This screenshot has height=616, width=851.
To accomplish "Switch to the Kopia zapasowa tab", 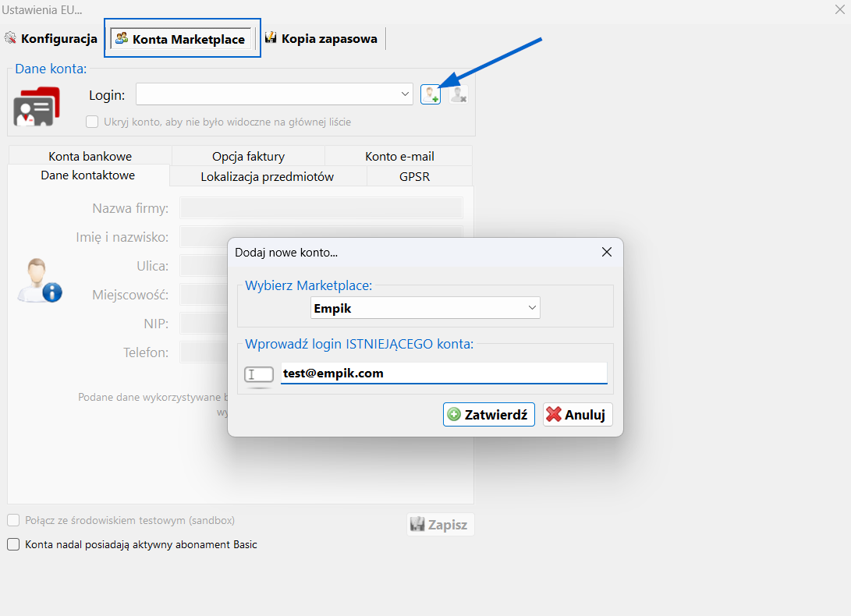I will [321, 38].
